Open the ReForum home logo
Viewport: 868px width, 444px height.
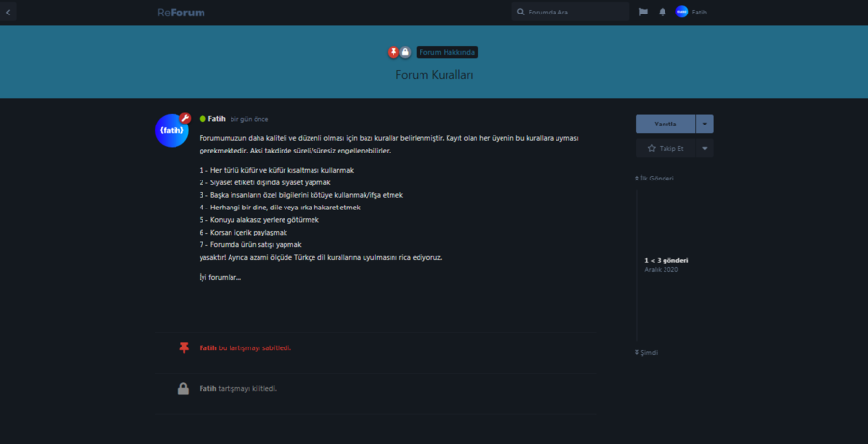tap(181, 13)
